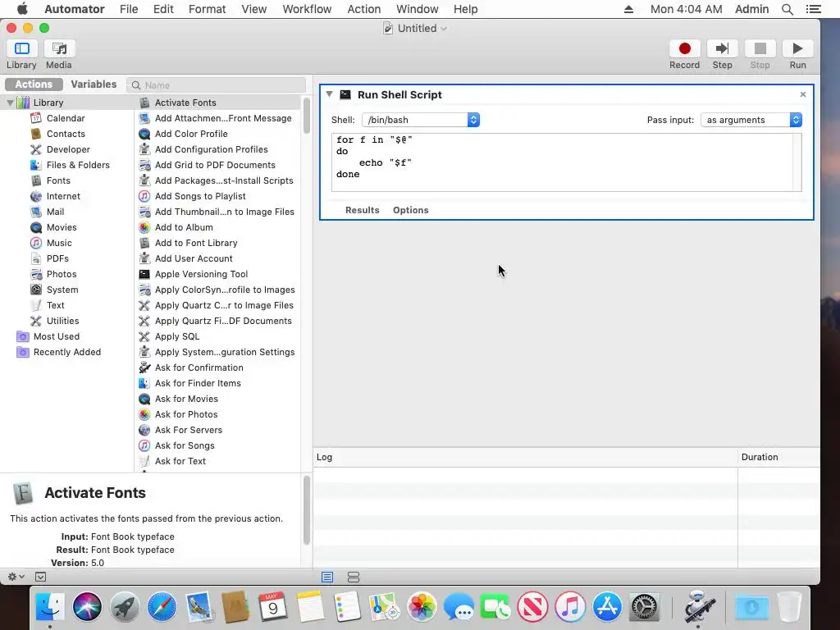Switch to the variables split view icon
840x630 pixels.
[x=354, y=577]
